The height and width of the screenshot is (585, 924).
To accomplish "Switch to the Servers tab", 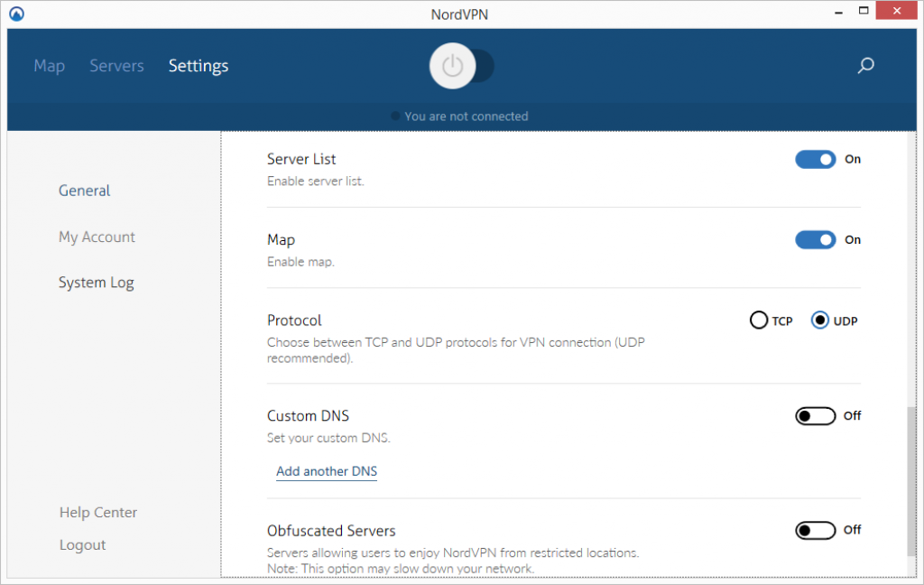I will pos(116,66).
